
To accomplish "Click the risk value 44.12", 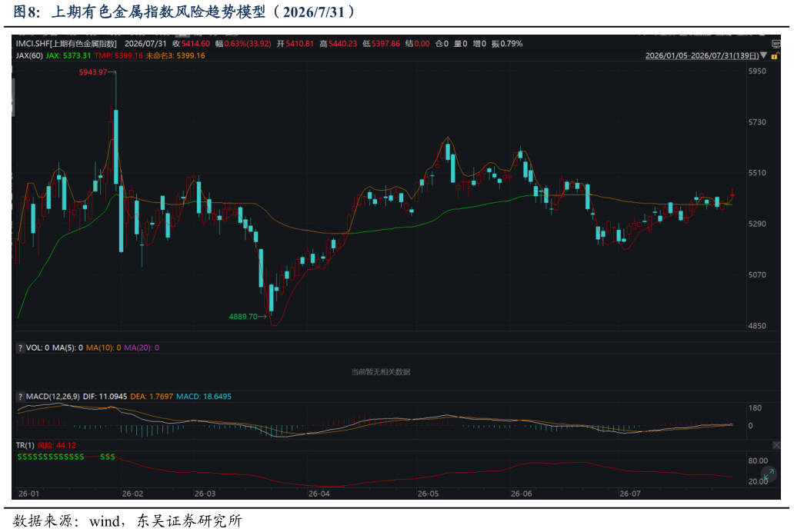I will pyautogui.click(x=66, y=445).
